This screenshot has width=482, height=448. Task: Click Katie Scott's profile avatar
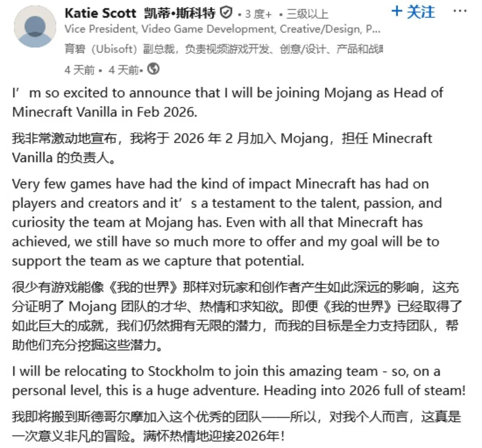coord(35,27)
